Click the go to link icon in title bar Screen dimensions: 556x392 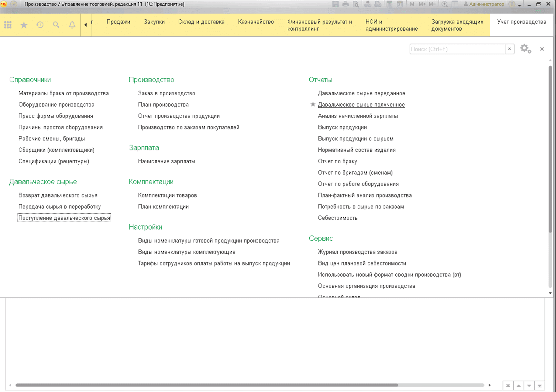pyautogui.click(x=378, y=4)
